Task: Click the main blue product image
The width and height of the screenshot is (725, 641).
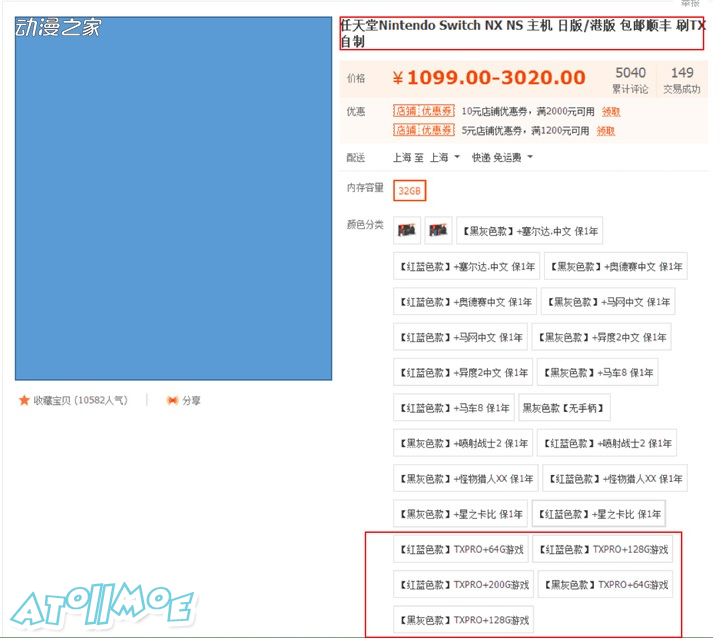Action: pos(173,198)
